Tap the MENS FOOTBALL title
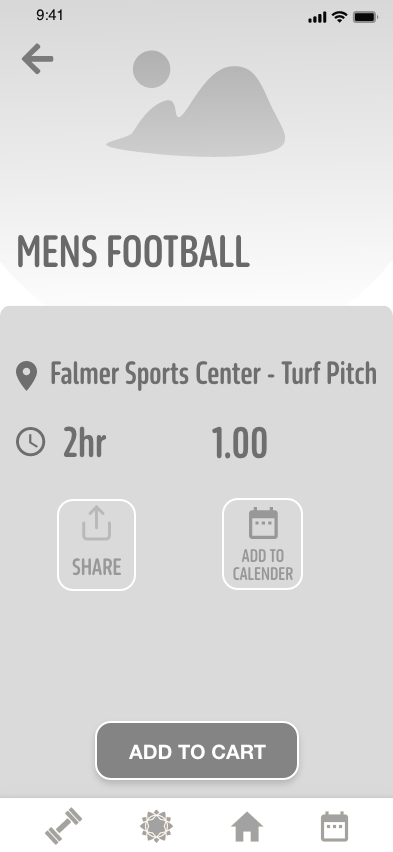Screen dimensions: 393x852 click(133, 252)
